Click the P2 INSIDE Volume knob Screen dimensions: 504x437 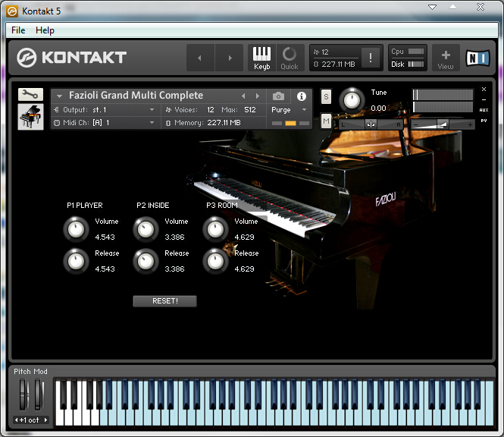pyautogui.click(x=146, y=230)
